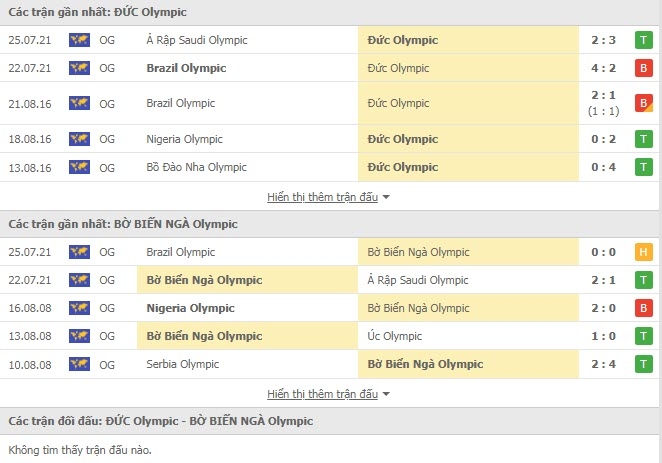This screenshot has height=463, width=662.
Task: Click the world flag icon for 25.07.21 Đức match
Action: click(79, 40)
